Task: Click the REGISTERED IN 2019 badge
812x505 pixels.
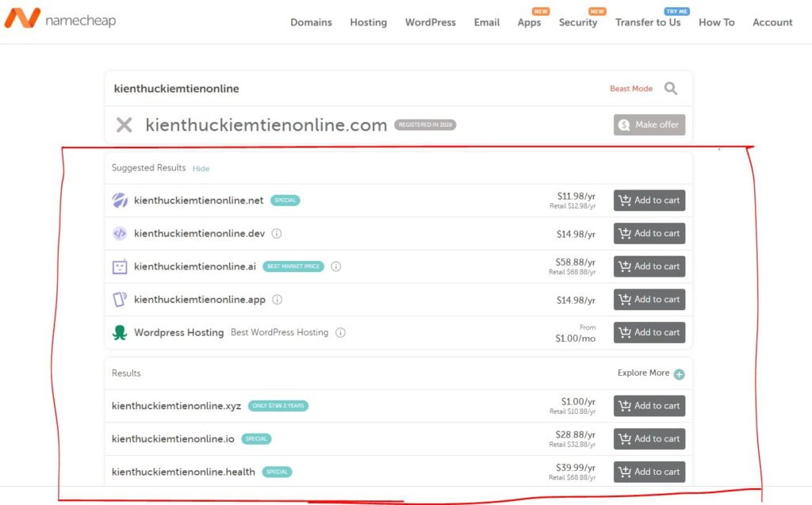Action: (425, 124)
